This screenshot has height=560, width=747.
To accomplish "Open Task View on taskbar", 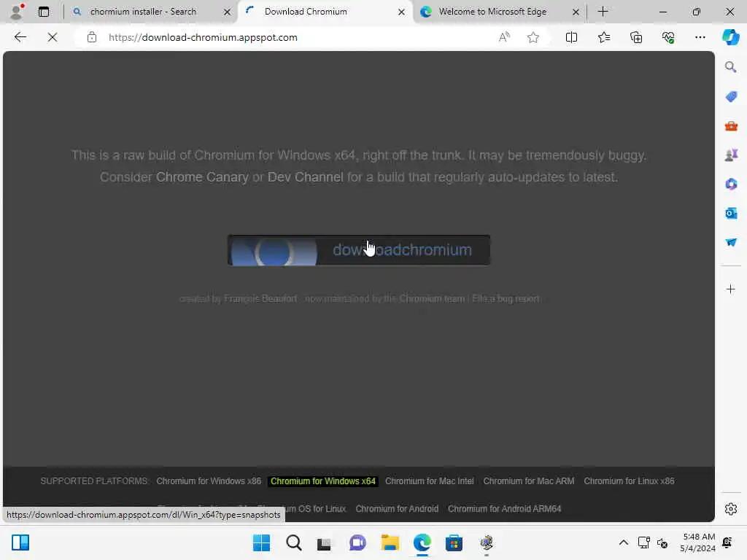I will (324, 542).
